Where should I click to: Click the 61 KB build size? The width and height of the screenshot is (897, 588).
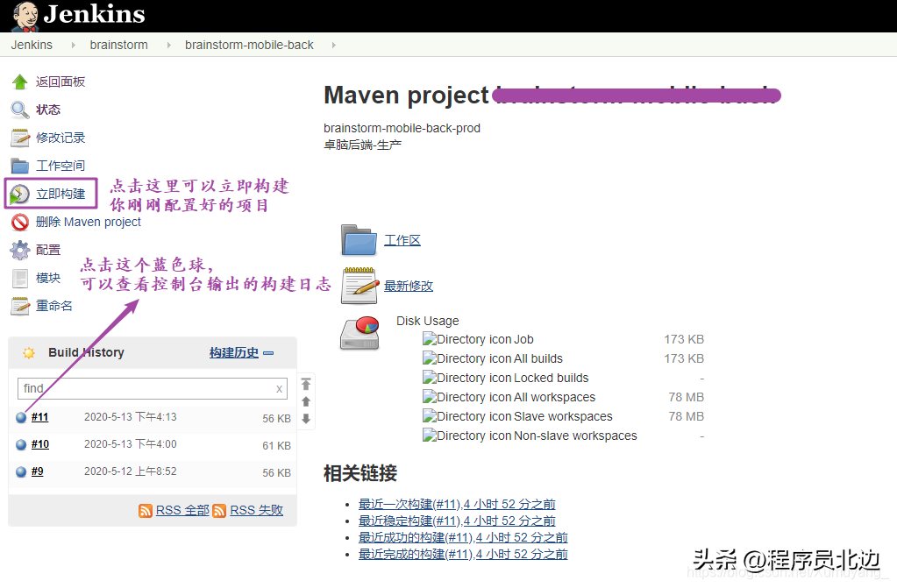pos(276,445)
